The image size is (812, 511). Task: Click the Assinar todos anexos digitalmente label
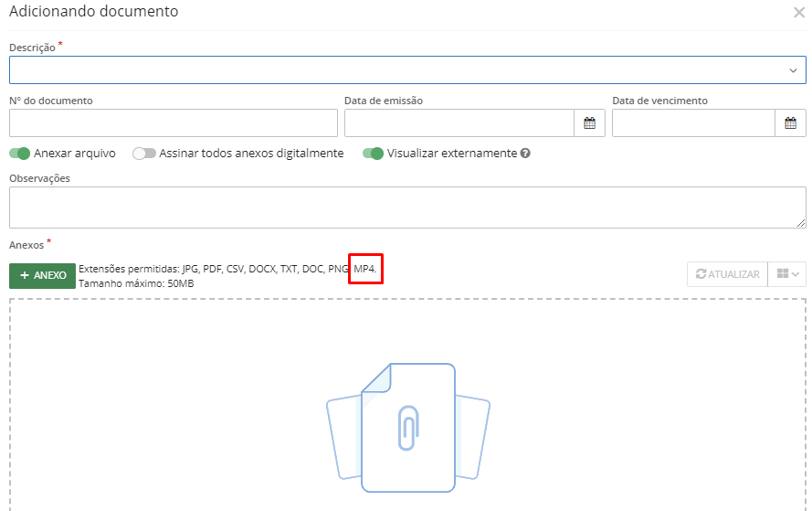coord(251,154)
